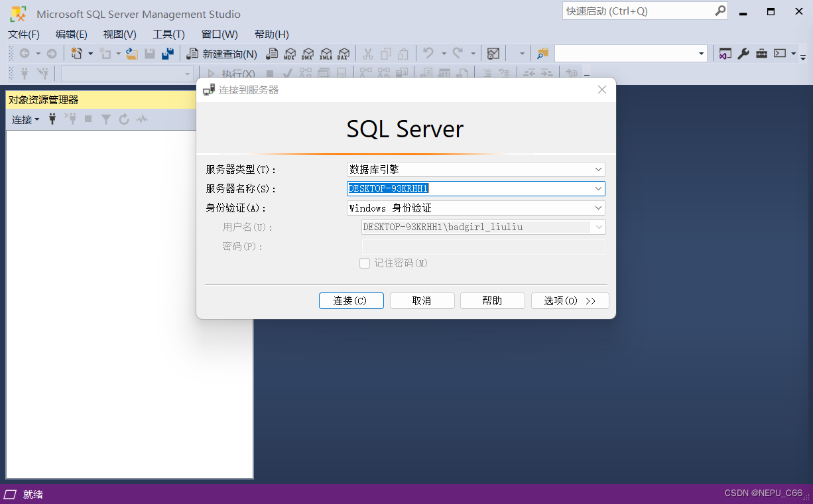Click the 选项(O) >> options button
813x504 pixels.
(570, 301)
